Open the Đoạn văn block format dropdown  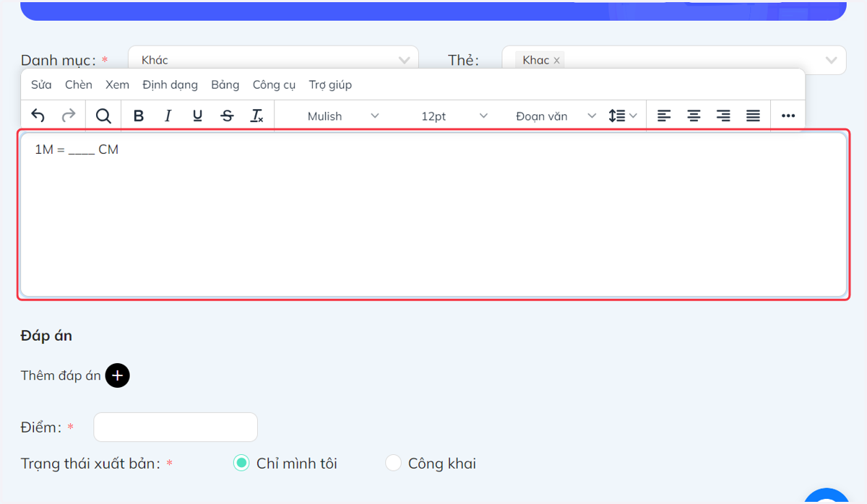click(555, 116)
